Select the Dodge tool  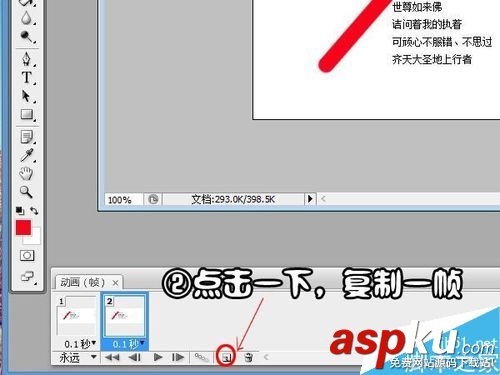(x=26, y=37)
